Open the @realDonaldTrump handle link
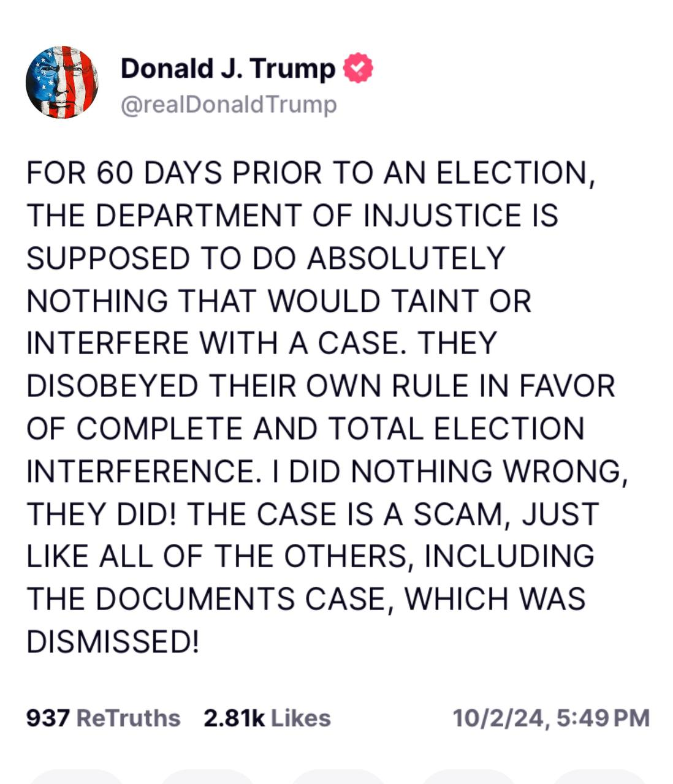673x784 pixels. (x=229, y=105)
